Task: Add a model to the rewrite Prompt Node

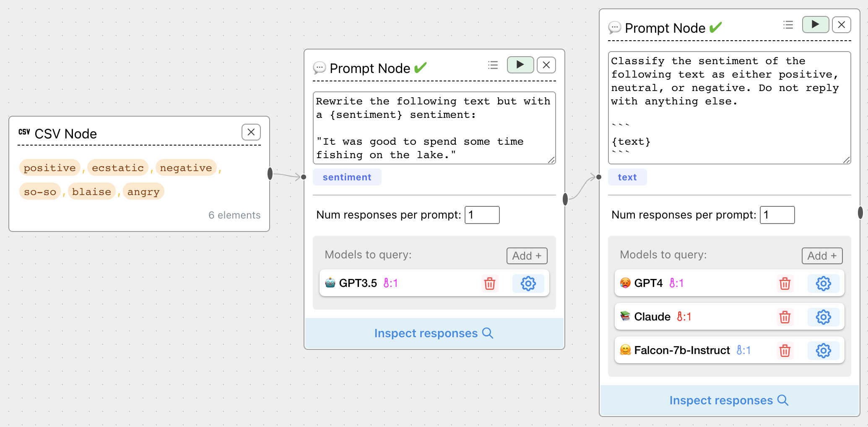Action: point(527,256)
